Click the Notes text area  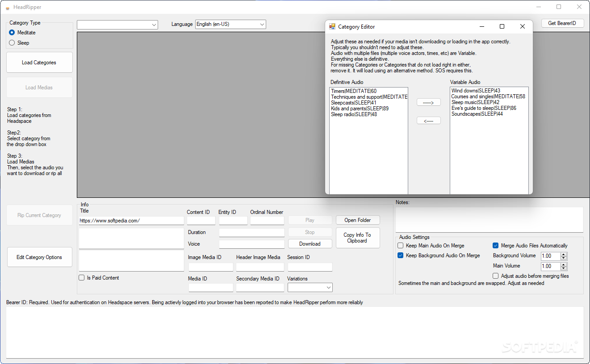coord(490,219)
